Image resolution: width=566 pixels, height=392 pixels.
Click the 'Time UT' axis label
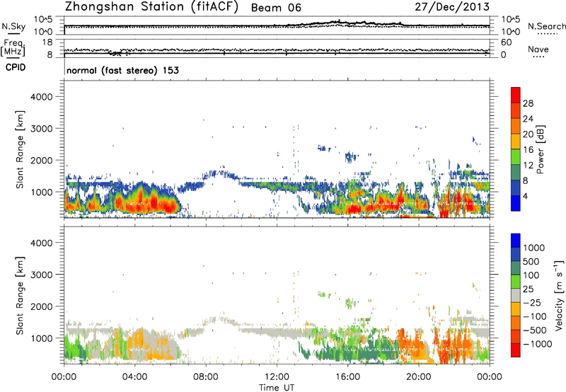click(277, 388)
